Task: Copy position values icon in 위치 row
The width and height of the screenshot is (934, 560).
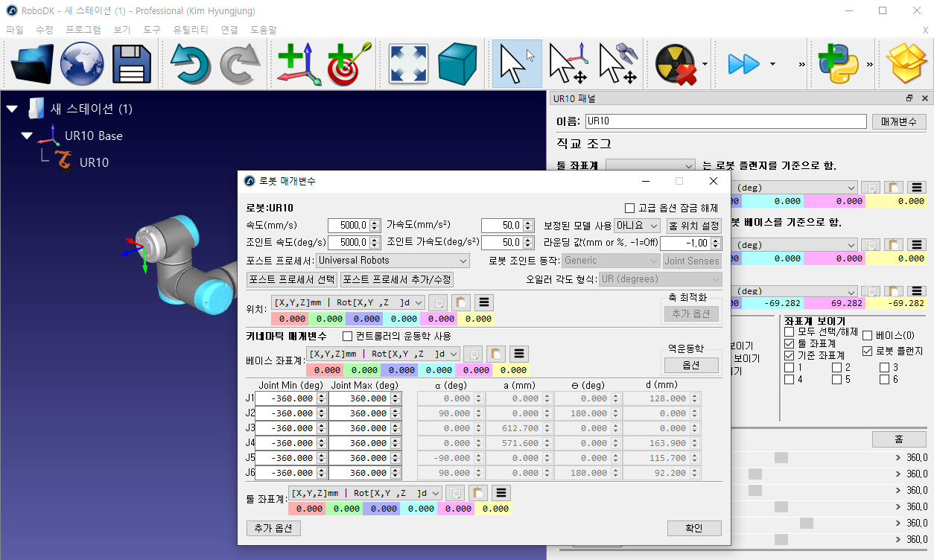Action: click(439, 302)
